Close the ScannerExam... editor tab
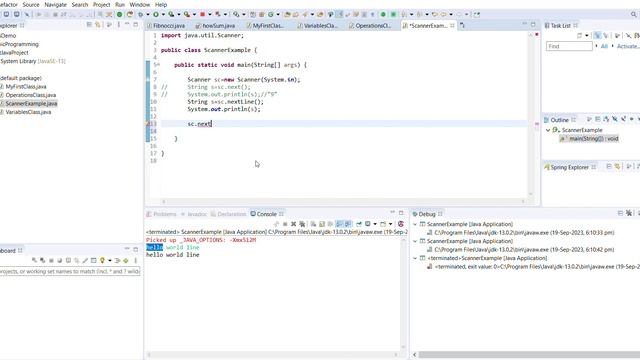This screenshot has height=360, width=640. click(x=452, y=25)
